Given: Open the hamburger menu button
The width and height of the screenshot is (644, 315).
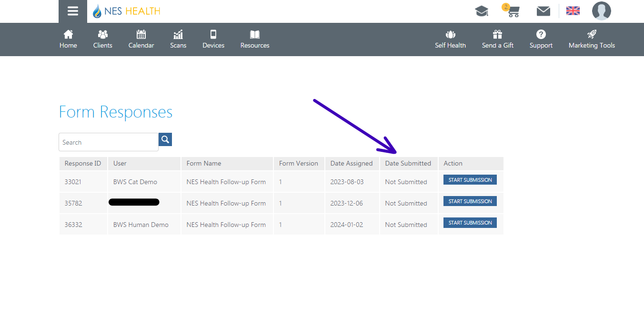Looking at the screenshot, I should click(x=72, y=11).
